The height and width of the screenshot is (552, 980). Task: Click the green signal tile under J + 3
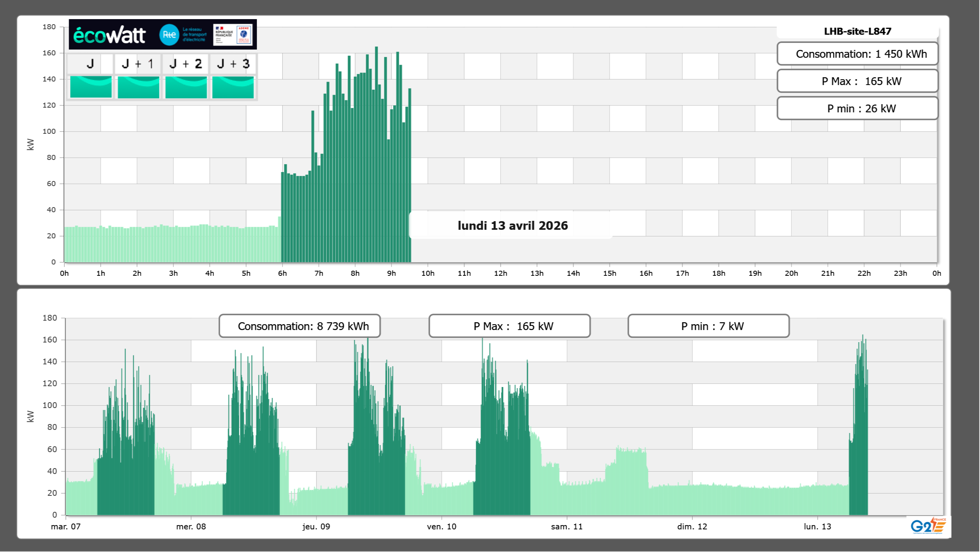point(233,87)
